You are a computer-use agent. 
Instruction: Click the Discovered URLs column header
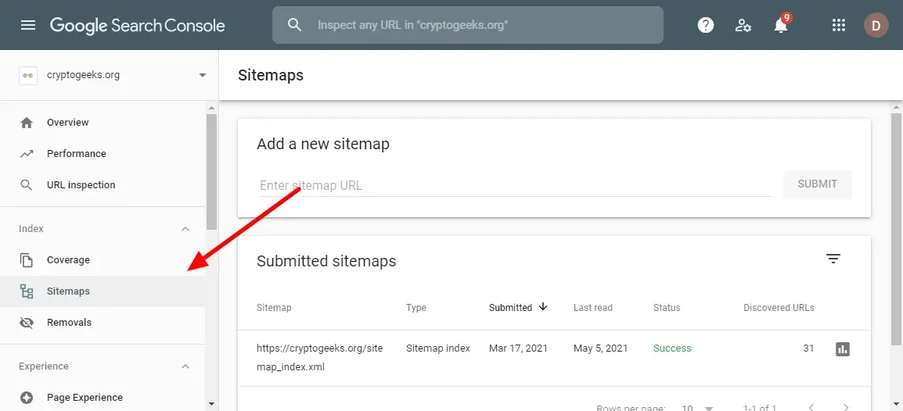coord(779,308)
